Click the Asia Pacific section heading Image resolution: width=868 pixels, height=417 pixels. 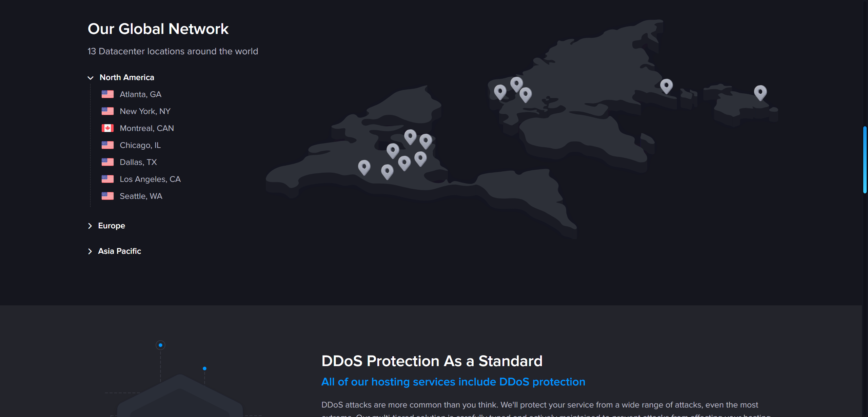pyautogui.click(x=119, y=251)
